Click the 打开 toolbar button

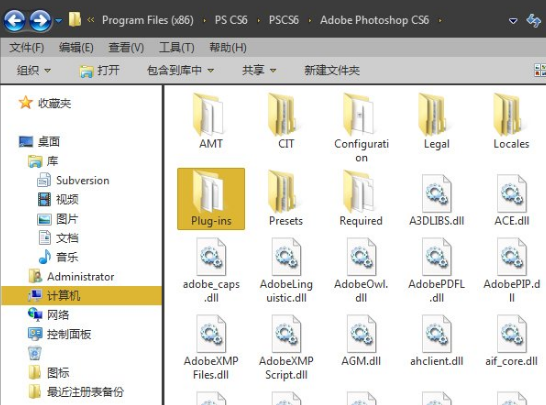99,71
